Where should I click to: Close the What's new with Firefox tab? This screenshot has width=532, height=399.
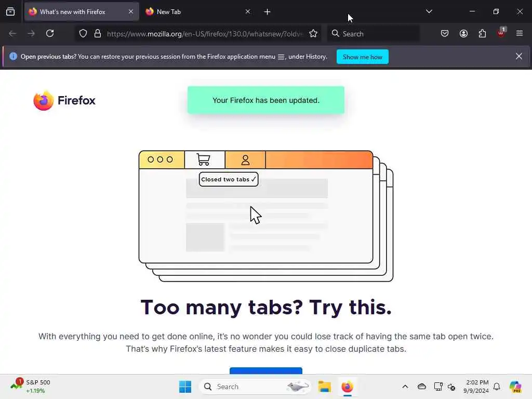[131, 12]
